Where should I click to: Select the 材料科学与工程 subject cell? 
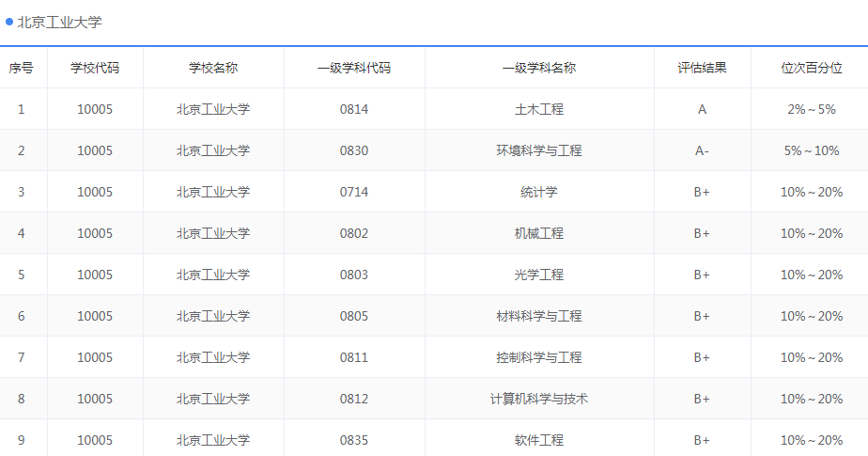(539, 316)
